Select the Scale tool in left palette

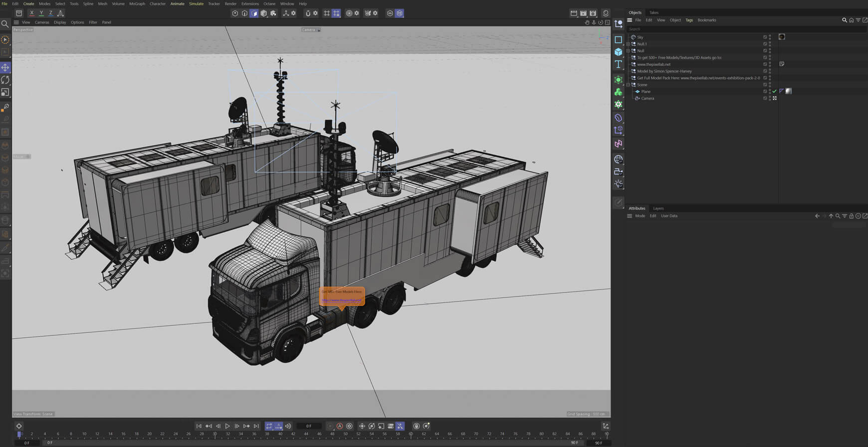point(5,92)
